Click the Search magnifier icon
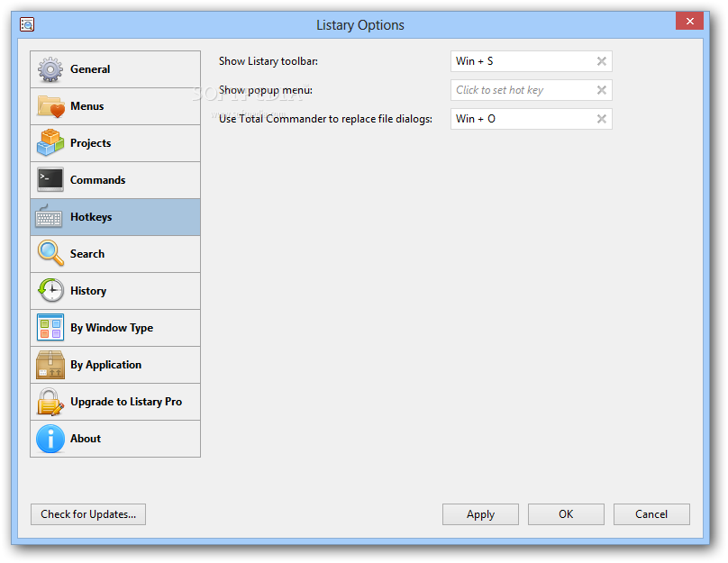728x563 pixels. (50, 253)
